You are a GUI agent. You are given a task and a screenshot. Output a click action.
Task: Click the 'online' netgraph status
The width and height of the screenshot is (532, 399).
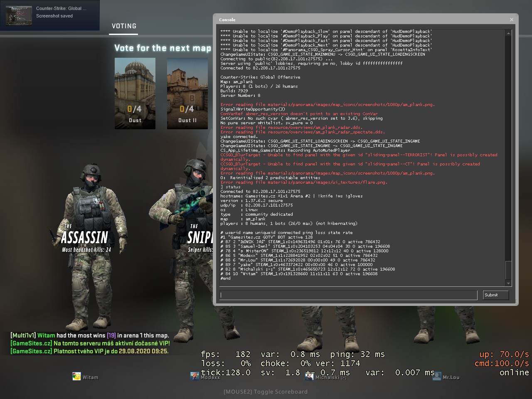click(514, 373)
